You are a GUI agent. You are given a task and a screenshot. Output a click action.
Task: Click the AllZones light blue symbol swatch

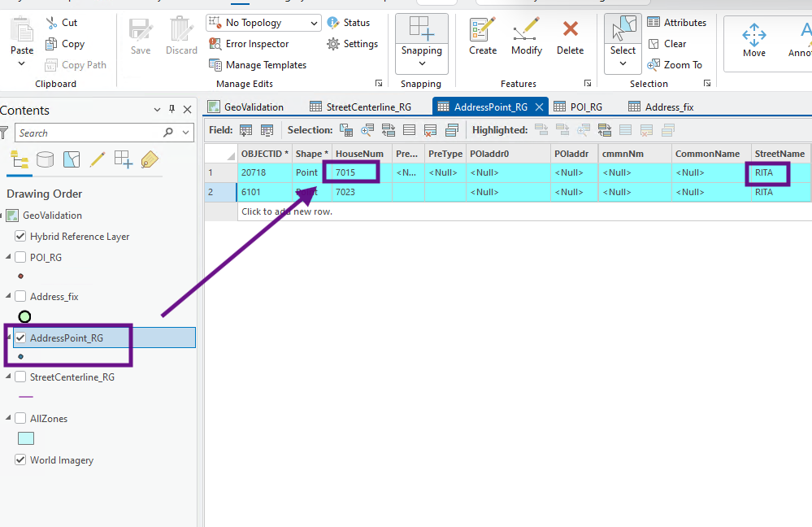(x=26, y=438)
